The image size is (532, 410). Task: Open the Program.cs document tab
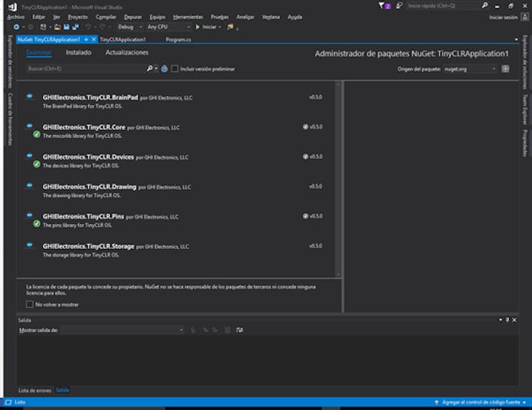(178, 40)
